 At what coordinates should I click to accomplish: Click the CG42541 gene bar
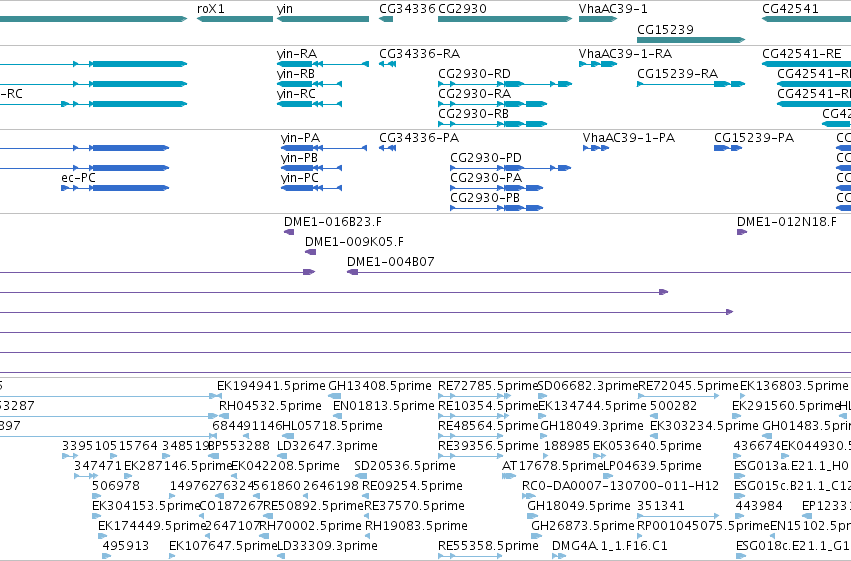click(806, 19)
